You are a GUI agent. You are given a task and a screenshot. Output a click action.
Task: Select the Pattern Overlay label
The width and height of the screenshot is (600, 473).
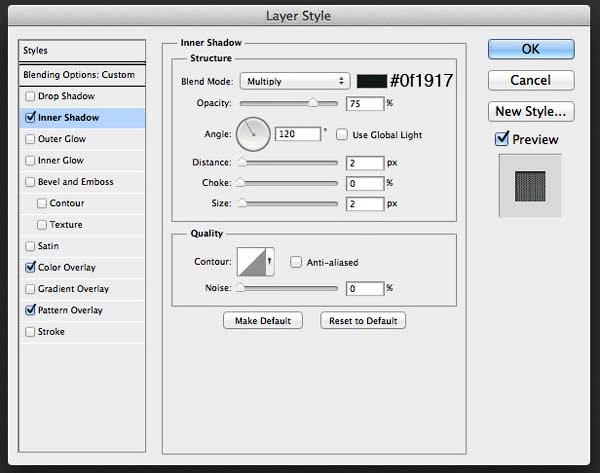coord(70,310)
